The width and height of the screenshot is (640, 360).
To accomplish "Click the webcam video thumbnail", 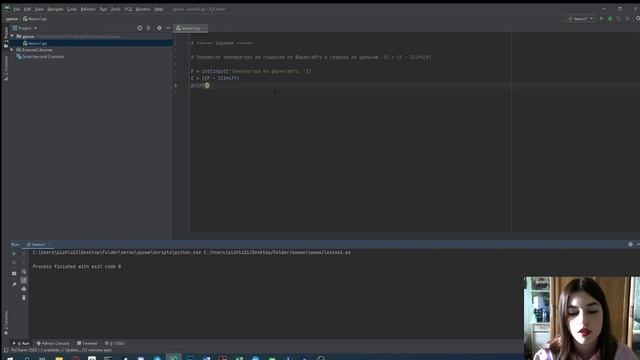I will click(x=582, y=318).
